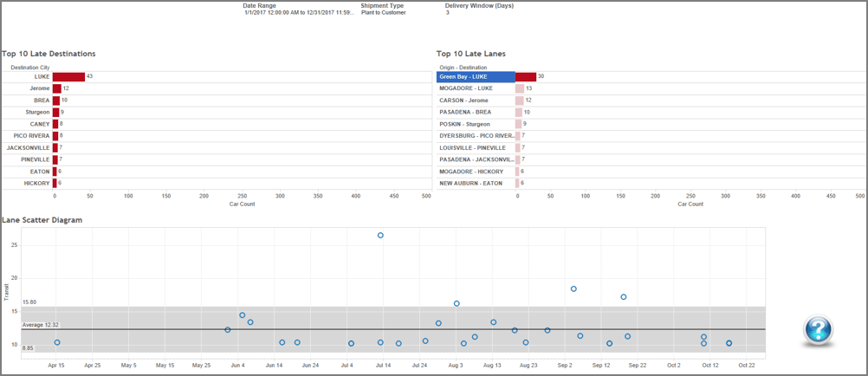Click the blue question mark help icon
Viewport: 868px width, 376px height.
(818, 330)
